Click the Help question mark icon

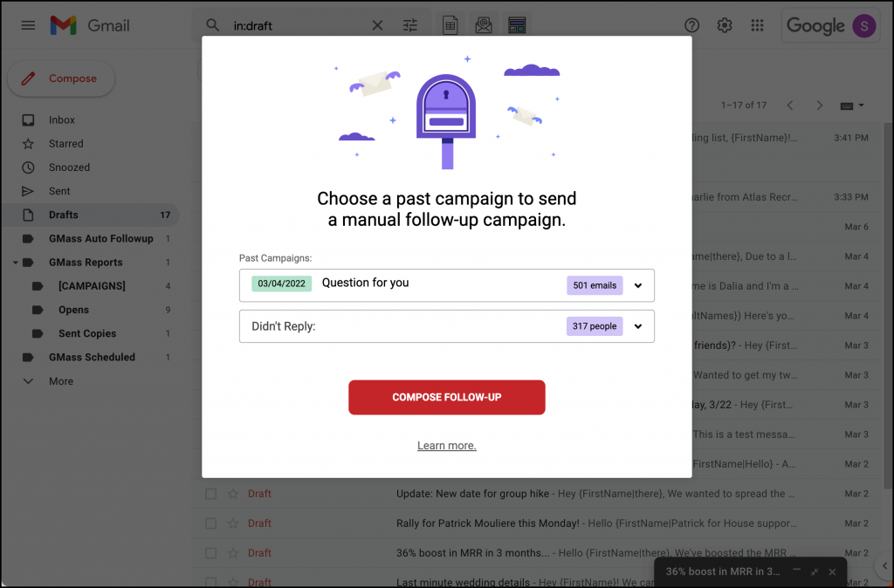click(691, 25)
